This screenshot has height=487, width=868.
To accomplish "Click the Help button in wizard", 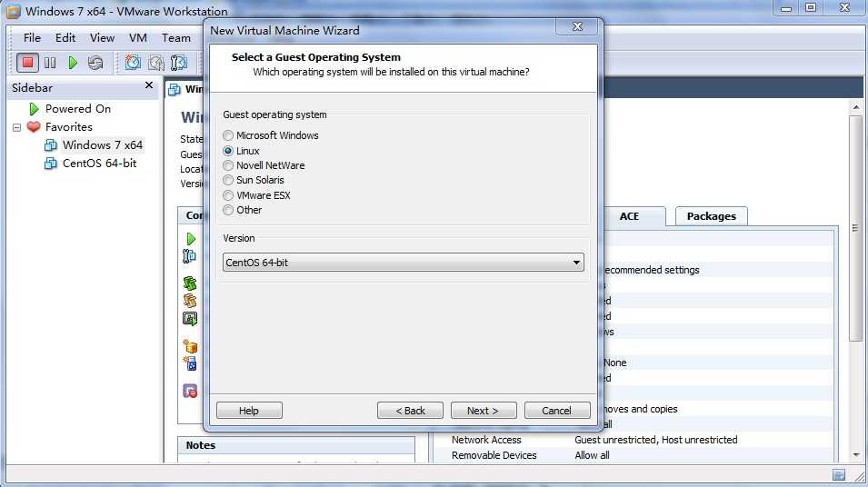I will point(249,411).
